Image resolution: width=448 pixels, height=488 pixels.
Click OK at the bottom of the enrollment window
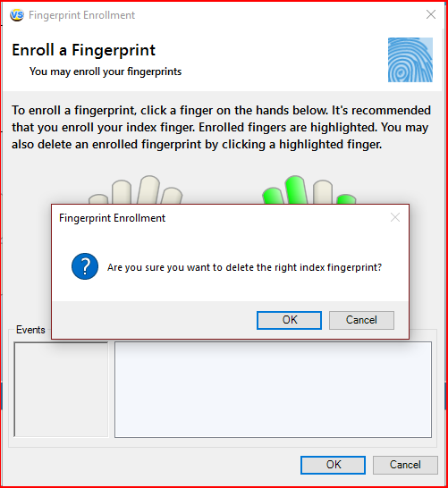click(x=333, y=465)
